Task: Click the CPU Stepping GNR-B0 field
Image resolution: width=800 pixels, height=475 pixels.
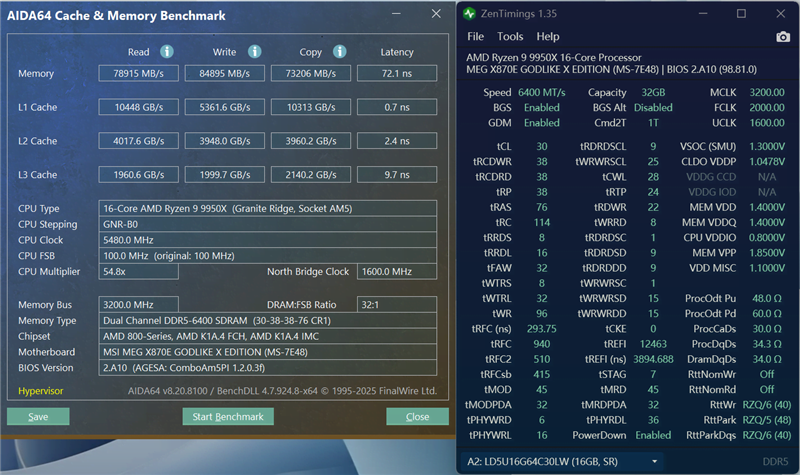Action: coord(267,224)
